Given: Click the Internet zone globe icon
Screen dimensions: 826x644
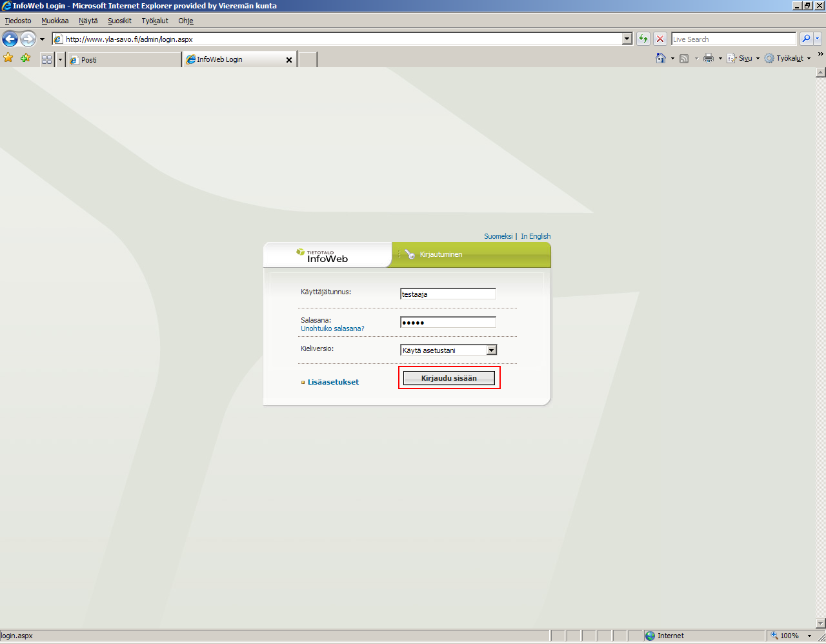Looking at the screenshot, I should 650,636.
